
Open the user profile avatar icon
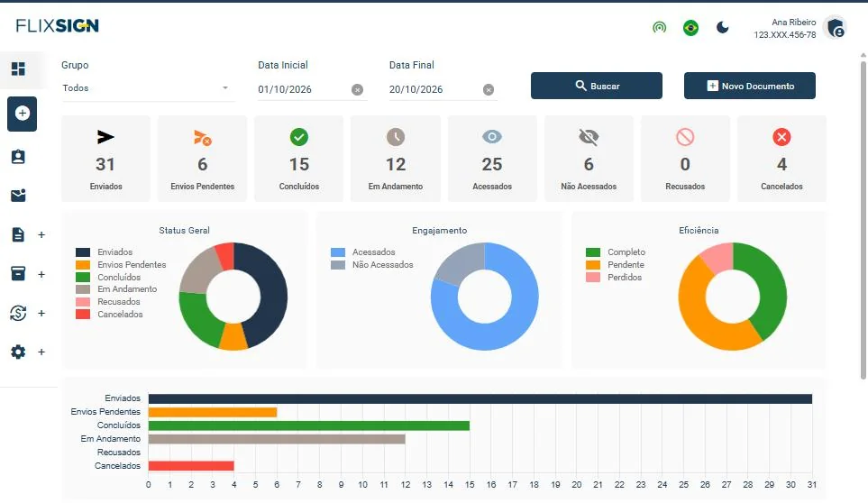[x=836, y=28]
